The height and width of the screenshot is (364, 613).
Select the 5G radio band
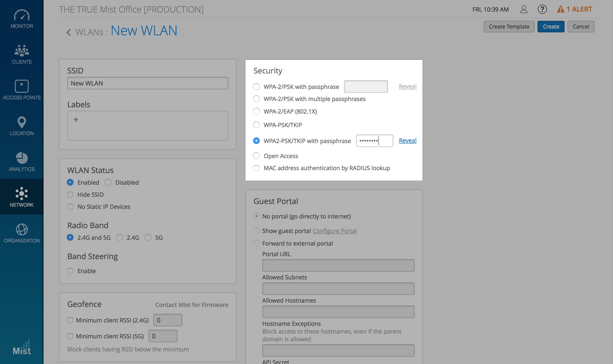pyautogui.click(x=148, y=237)
